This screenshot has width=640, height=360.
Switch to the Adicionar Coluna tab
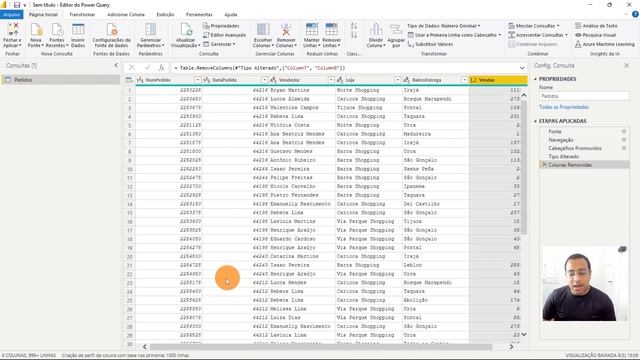pyautogui.click(x=126, y=15)
